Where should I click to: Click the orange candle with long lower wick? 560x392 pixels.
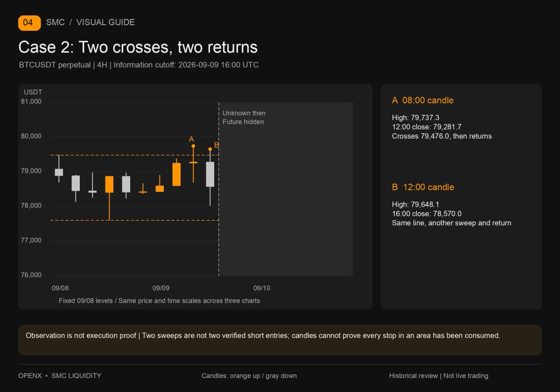pyautogui.click(x=109, y=184)
